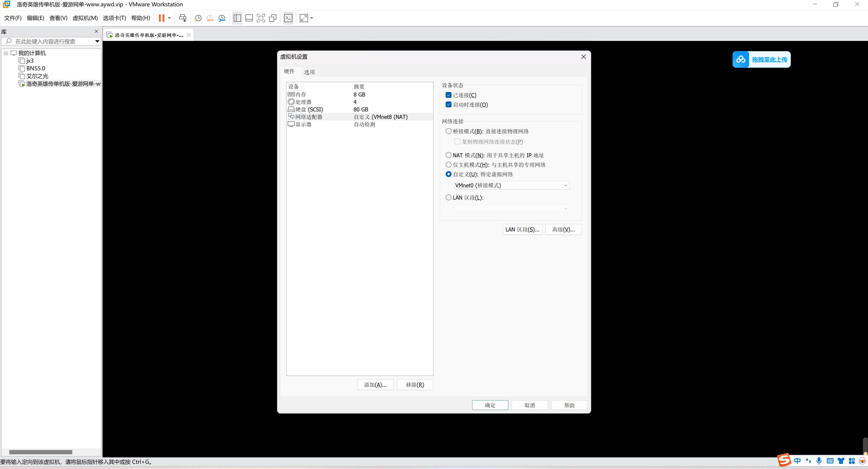868x469 pixels.
Task: Select the 艾尔之光 virtual machine
Action: click(x=34, y=76)
